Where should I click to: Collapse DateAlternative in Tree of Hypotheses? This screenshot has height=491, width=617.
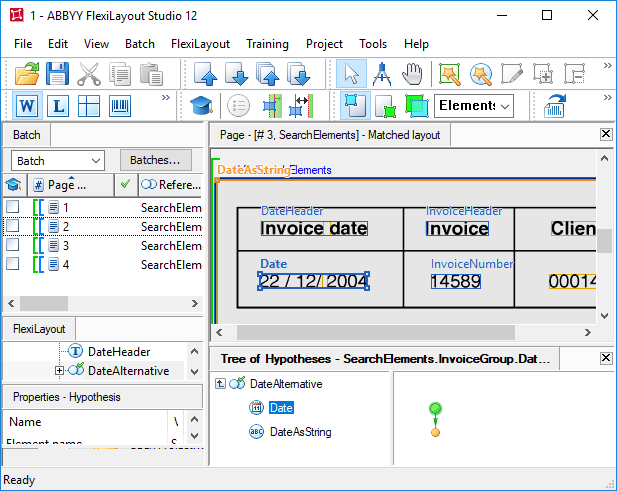(x=220, y=384)
